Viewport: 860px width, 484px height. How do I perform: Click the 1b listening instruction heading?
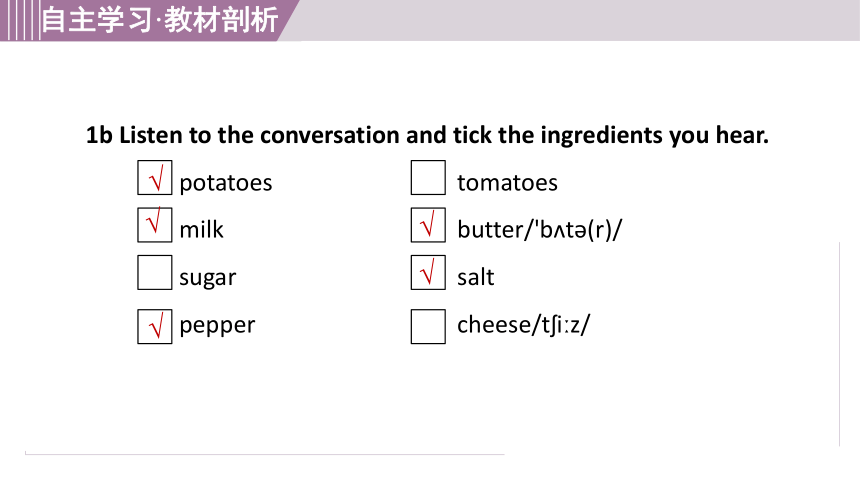click(x=427, y=135)
